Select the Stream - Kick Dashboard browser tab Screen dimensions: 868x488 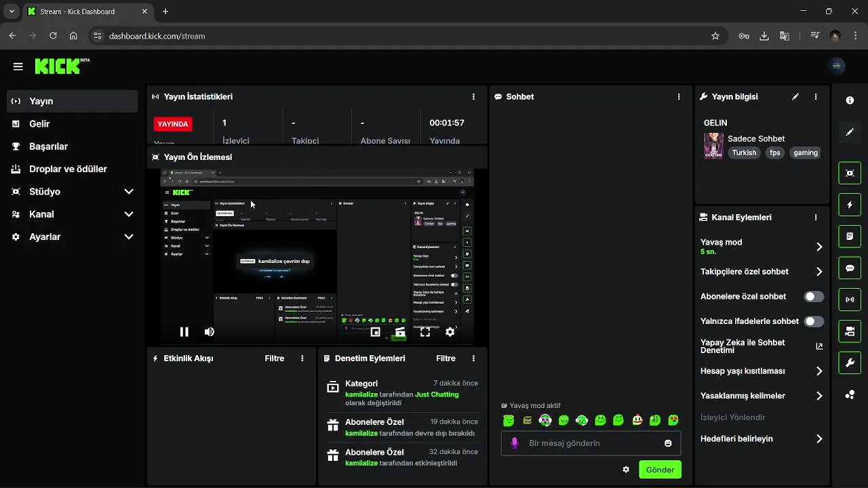88,12
